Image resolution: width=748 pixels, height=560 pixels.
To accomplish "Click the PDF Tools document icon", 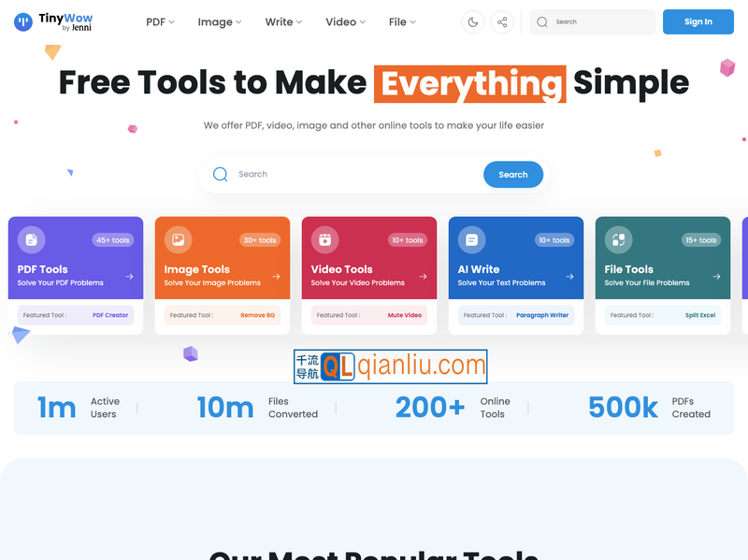I will [x=31, y=240].
